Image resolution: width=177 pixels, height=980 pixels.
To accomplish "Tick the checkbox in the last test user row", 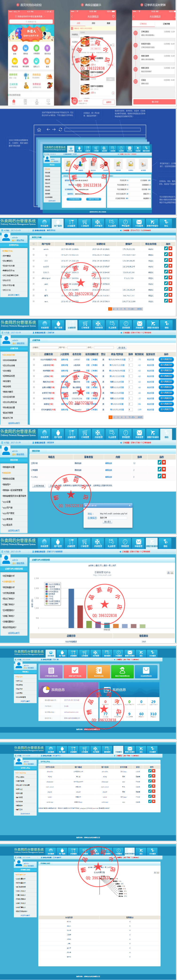I will tap(33, 301).
